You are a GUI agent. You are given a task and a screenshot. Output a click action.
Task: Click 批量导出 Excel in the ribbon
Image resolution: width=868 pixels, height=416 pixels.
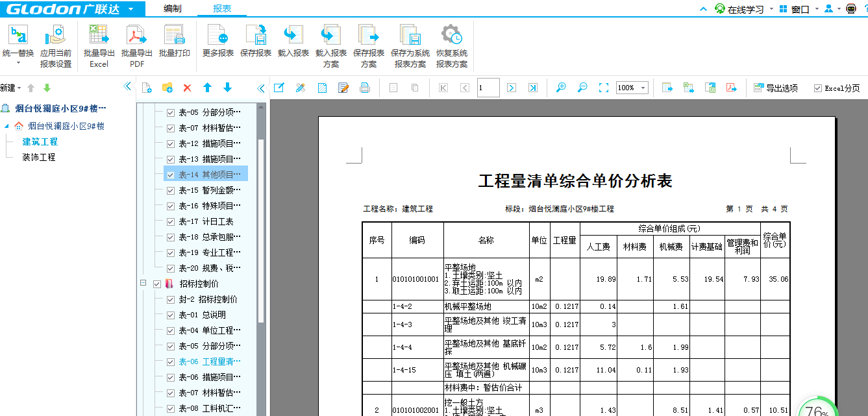click(99, 46)
